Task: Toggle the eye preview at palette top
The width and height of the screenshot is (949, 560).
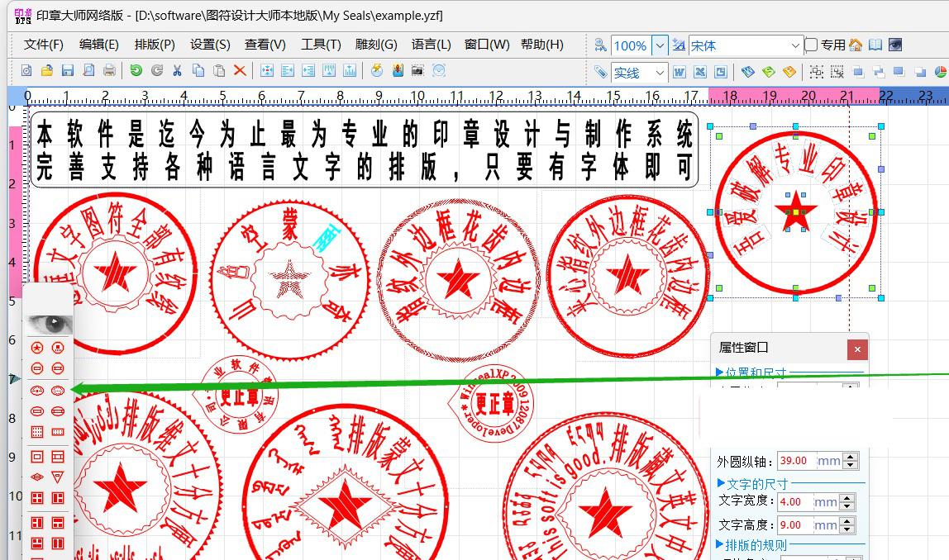Action: 50,324
